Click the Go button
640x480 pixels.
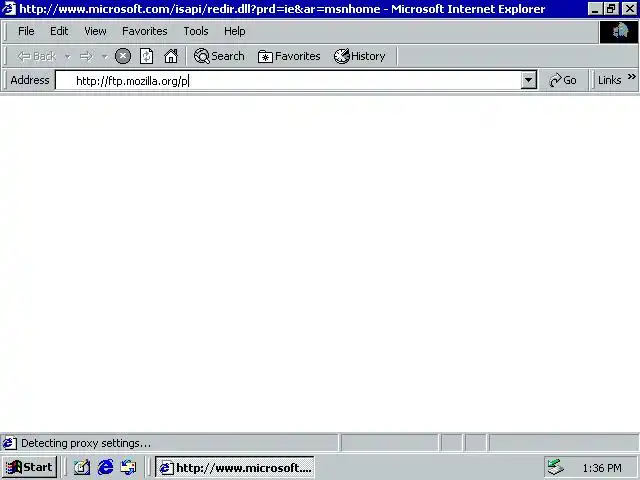[563, 80]
